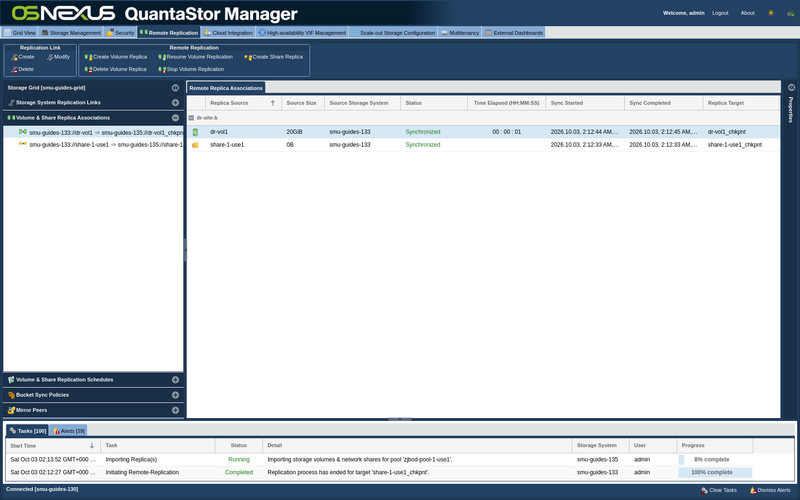Click the Progress column header
Screen dimensions: 800x500
pos(715,445)
